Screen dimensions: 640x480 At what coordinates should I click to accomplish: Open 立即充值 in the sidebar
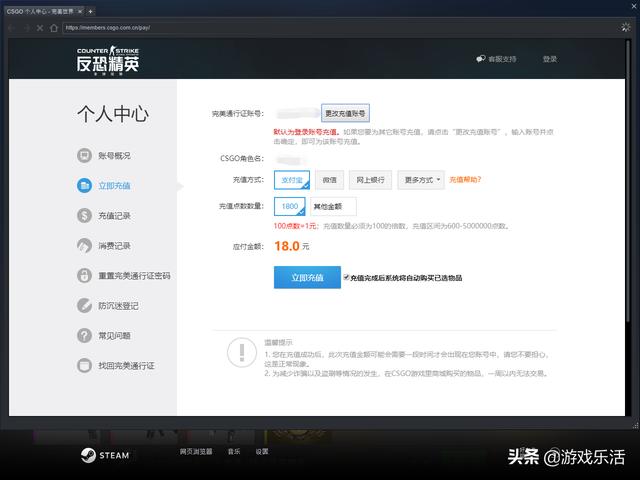coord(114,186)
